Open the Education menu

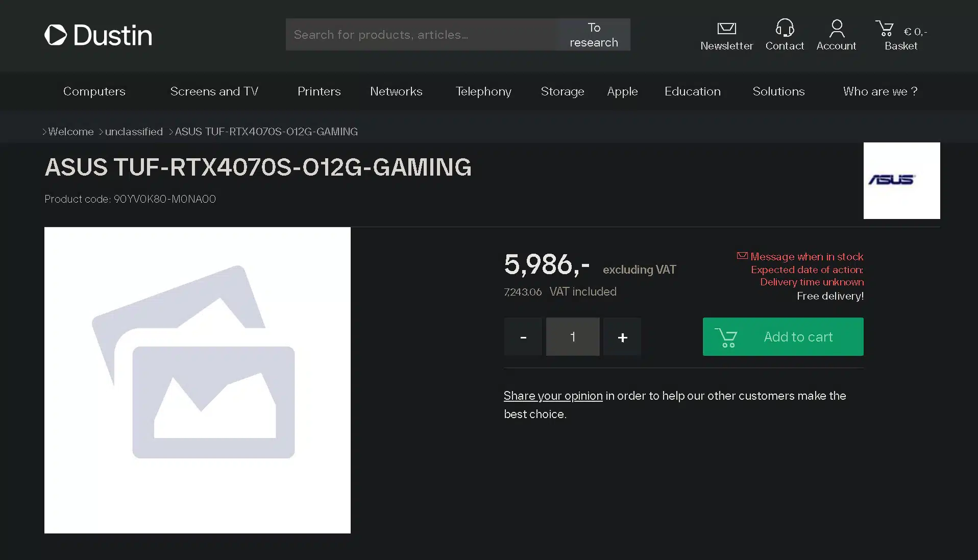[x=692, y=91]
